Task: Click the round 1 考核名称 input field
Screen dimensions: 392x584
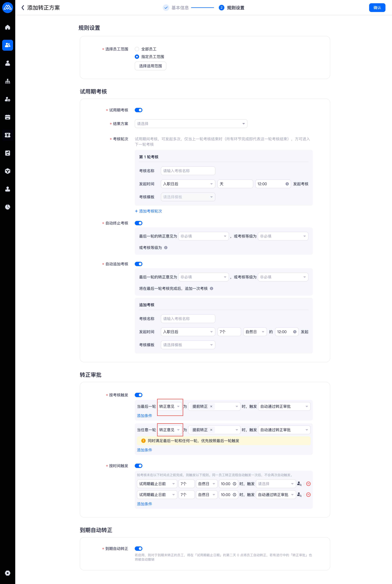Action: [188, 171]
